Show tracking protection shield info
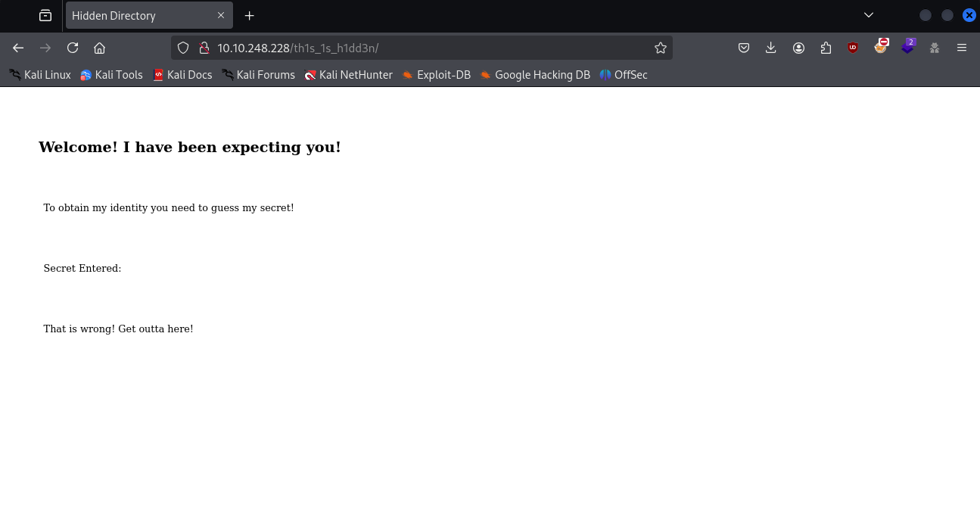 tap(182, 48)
